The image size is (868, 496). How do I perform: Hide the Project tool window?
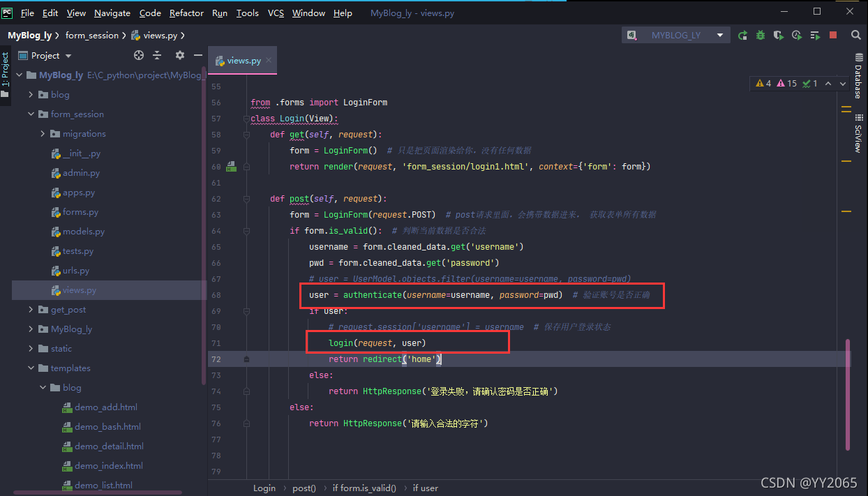point(198,55)
